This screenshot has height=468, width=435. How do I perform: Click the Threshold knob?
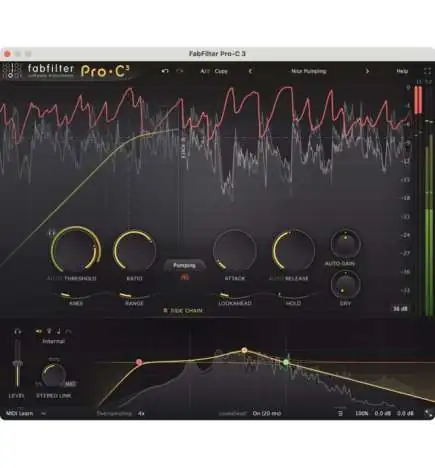point(75,250)
